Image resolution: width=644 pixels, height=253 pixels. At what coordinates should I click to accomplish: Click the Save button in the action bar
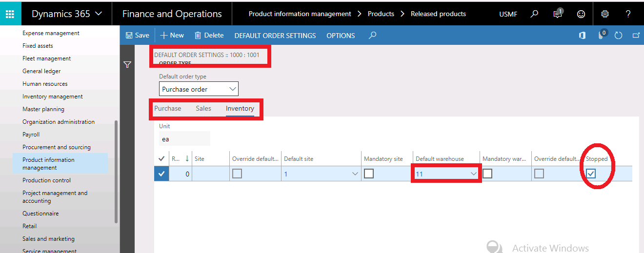click(138, 35)
